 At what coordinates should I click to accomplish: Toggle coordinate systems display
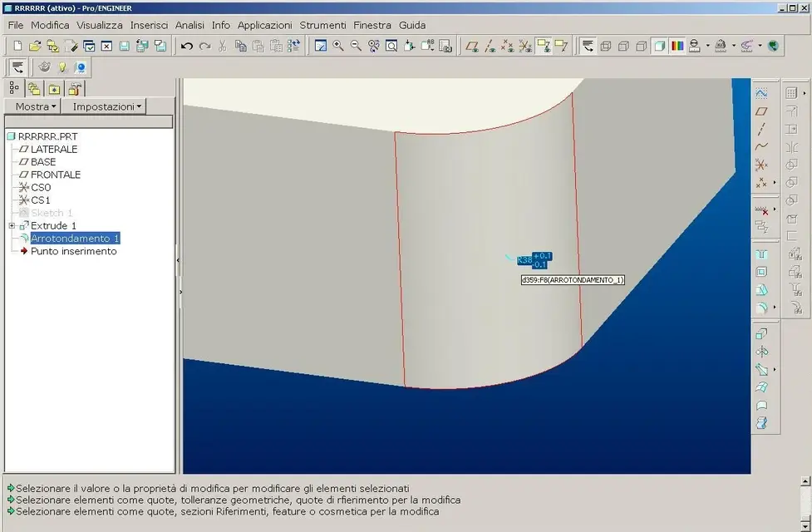pyautogui.click(x=525, y=46)
